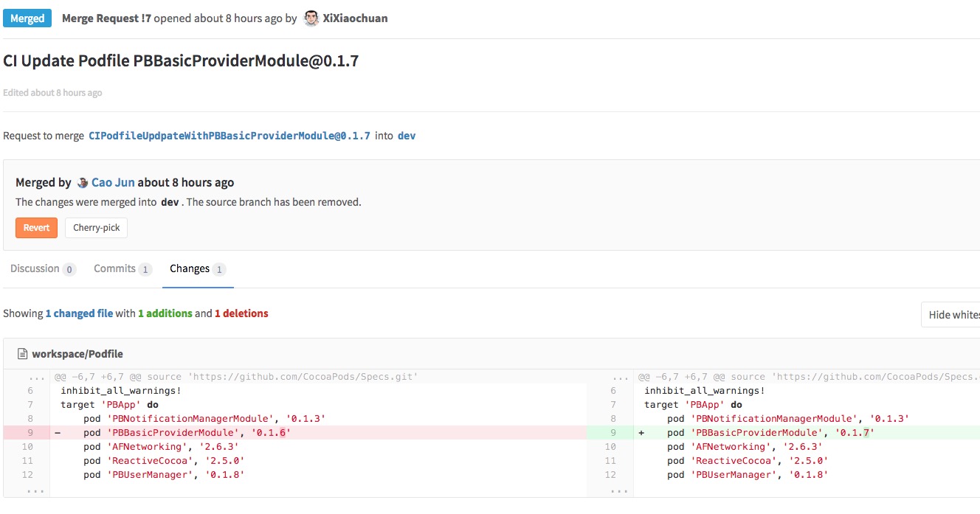This screenshot has width=980, height=514.
Task: Click the Revert button
Action: (x=36, y=227)
